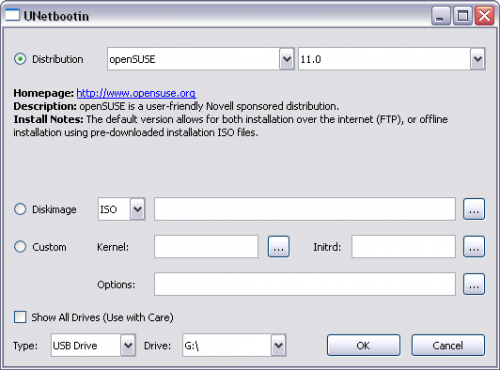This screenshot has width=500, height=370.
Task: Open the USB Drive type dropdown
Action: click(93, 345)
